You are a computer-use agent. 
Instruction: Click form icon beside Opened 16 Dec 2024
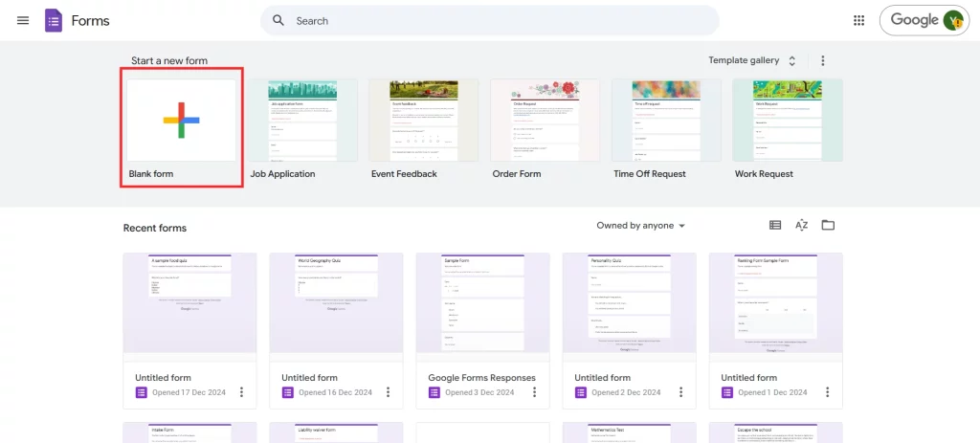click(287, 392)
